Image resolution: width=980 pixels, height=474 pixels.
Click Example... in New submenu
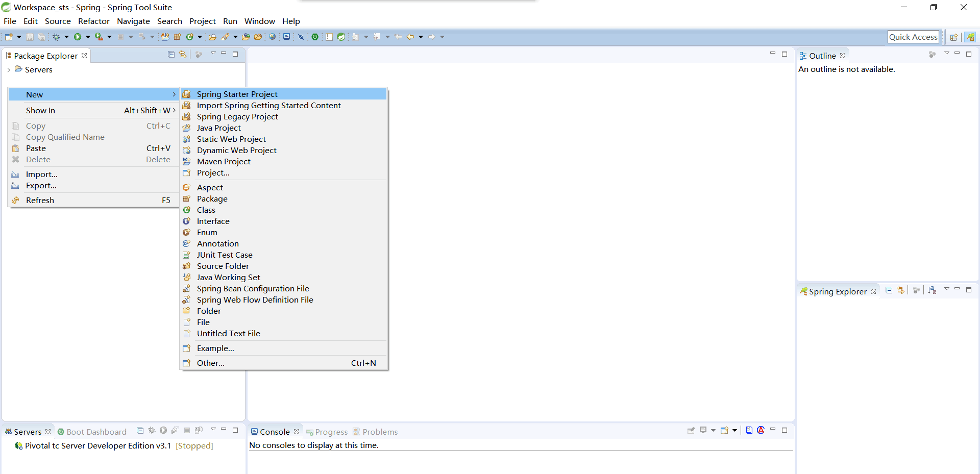coord(284,348)
